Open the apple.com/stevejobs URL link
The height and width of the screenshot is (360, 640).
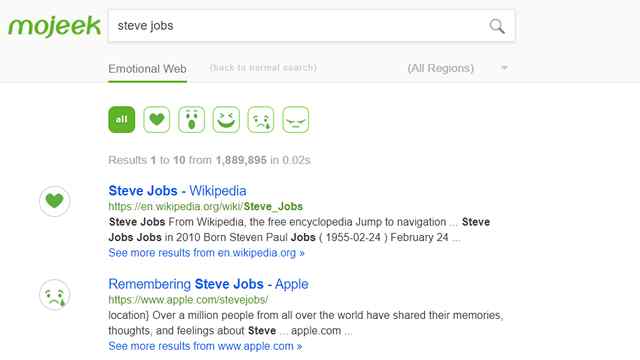(x=188, y=300)
